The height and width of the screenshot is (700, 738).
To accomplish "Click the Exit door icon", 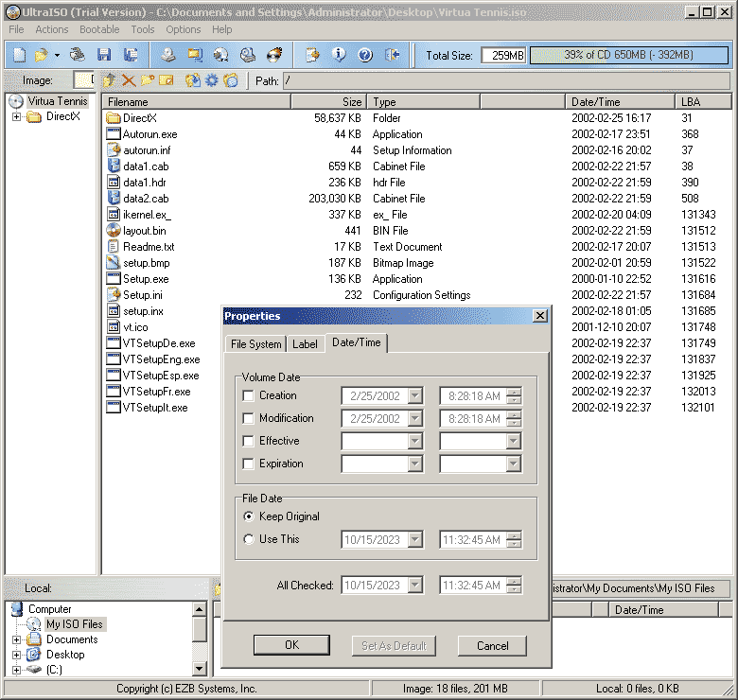I will point(392,55).
